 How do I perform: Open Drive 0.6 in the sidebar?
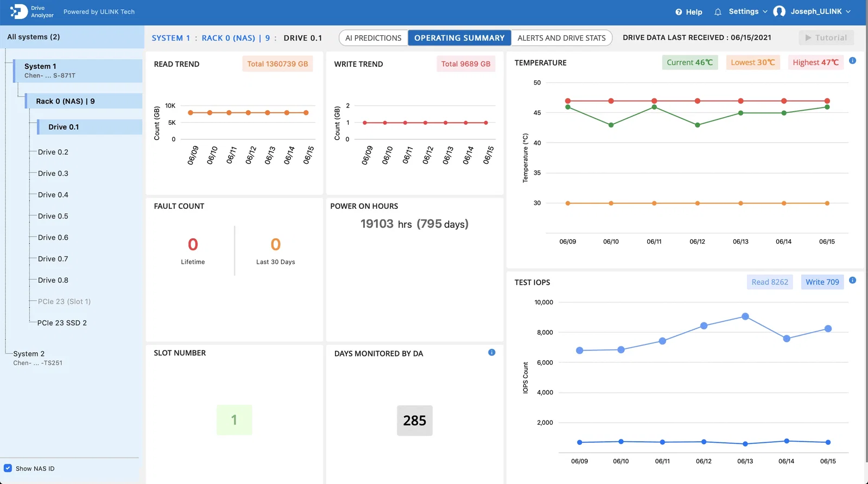(x=53, y=238)
